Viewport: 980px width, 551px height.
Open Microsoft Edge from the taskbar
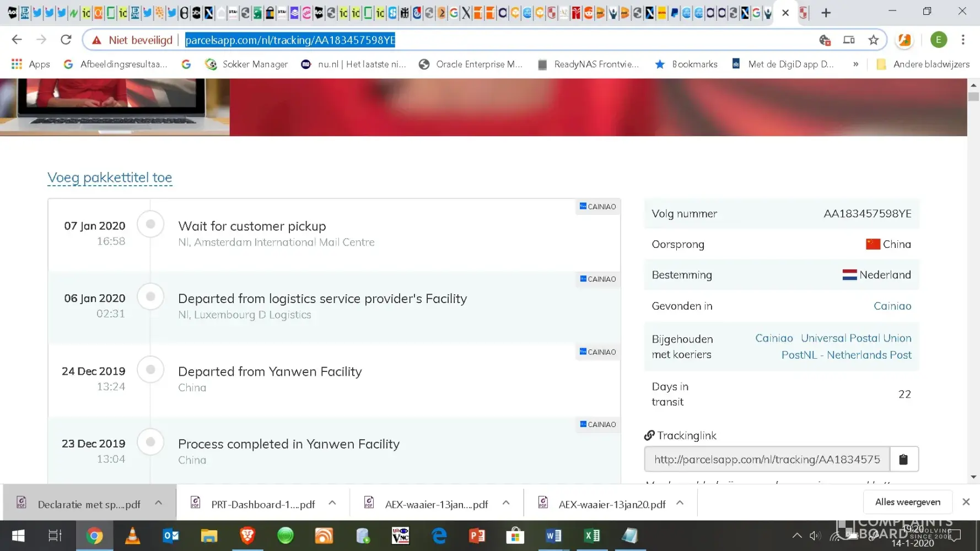tap(439, 536)
